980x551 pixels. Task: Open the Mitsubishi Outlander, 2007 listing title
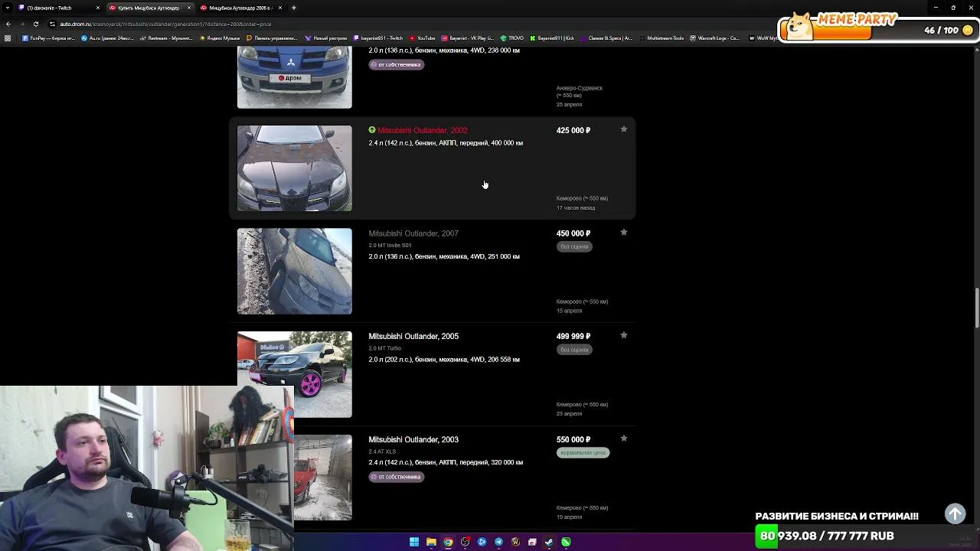[413, 233]
